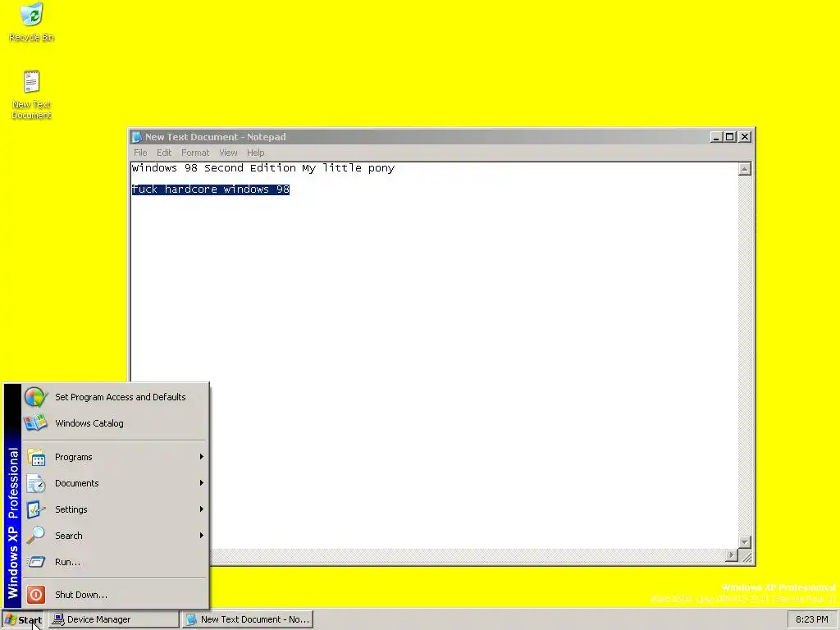Close the Notepad window
840x630 pixels.
click(745, 137)
